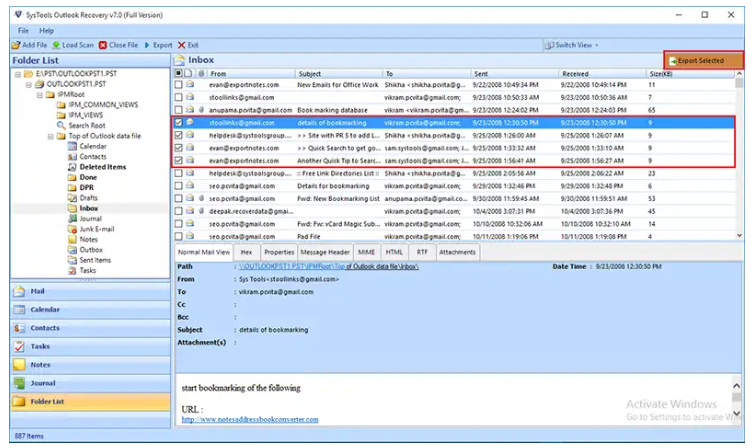Check the New Emails for Office Work email
Image resolution: width=755 pixels, height=448 pixels.
[x=179, y=85]
